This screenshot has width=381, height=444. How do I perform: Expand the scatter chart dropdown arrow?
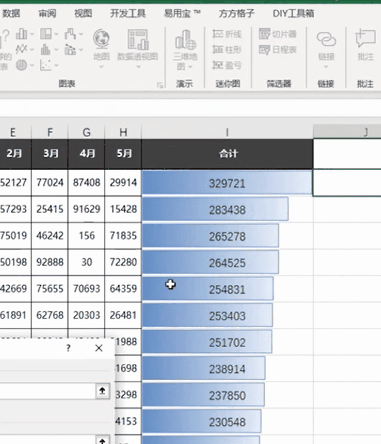56,65
